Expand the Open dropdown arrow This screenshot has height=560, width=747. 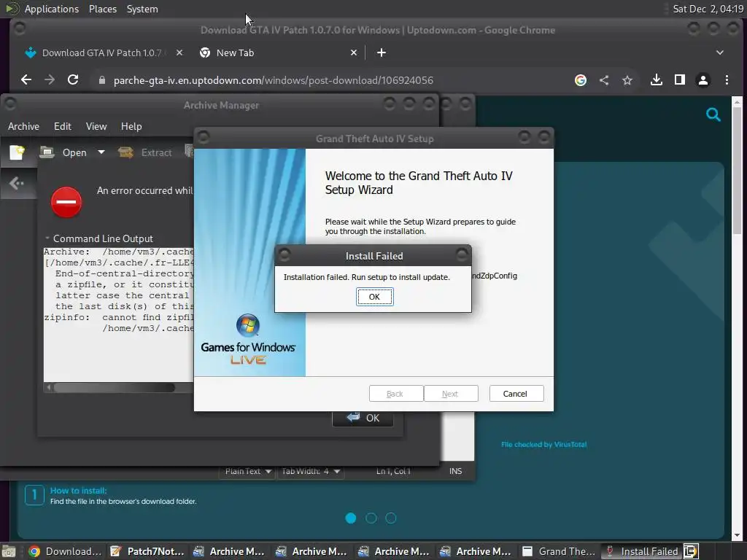101,152
